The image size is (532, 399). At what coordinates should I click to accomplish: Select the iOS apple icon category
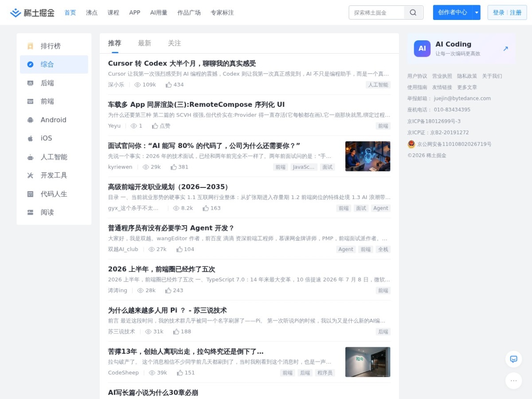coord(30,138)
